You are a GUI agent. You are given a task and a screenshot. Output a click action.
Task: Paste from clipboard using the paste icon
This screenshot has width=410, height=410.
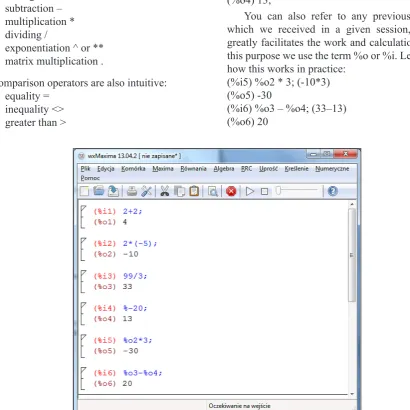click(194, 191)
